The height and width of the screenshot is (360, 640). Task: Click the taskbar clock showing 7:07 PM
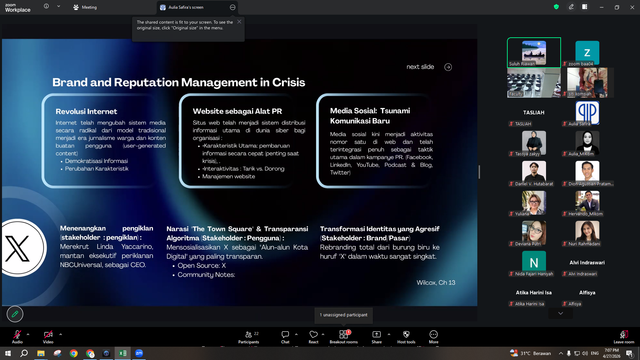tap(611, 353)
